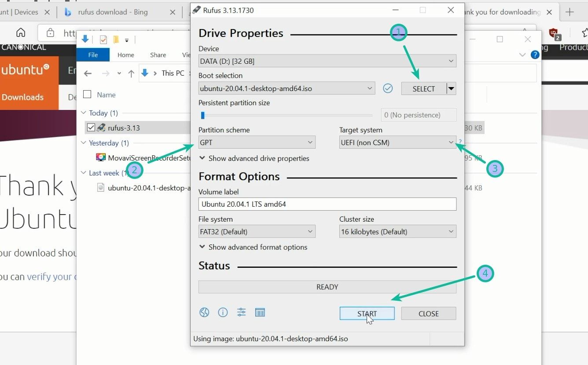The height and width of the screenshot is (365, 588).
Task: Open a new browser tab
Action: click(570, 12)
